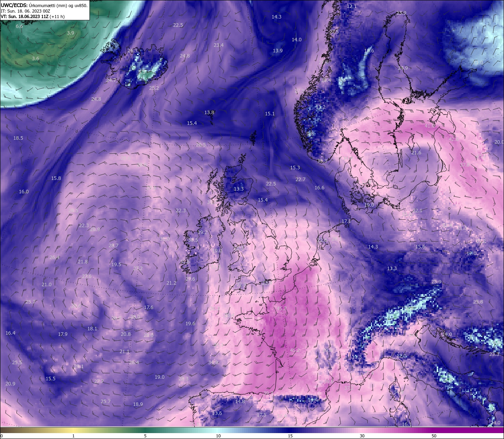Image resolution: width=504 pixels, height=439 pixels.
Task: Click the map value 22.1
Action: (x=417, y=211)
